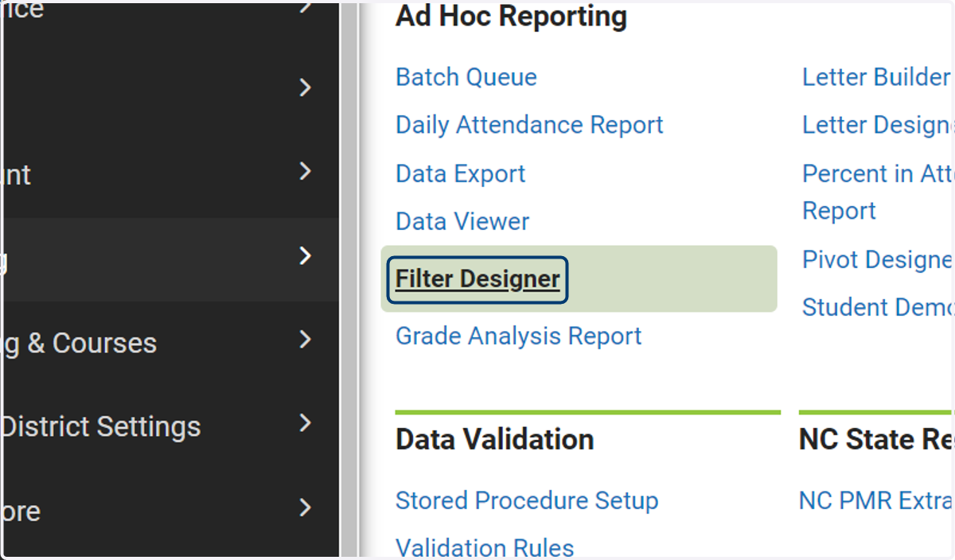Viewport: 955px width, 560px height.
Task: Expand the highlighted sidebar item's chevron
Action: click(305, 255)
